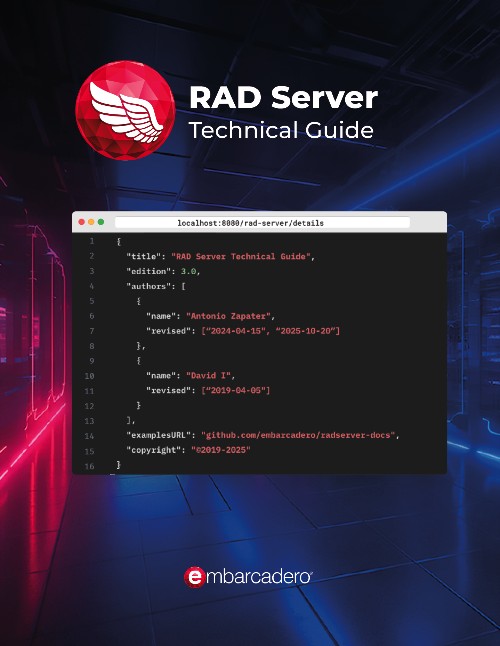Click the localhost:8080/rad-server/details address bar

click(x=262, y=223)
